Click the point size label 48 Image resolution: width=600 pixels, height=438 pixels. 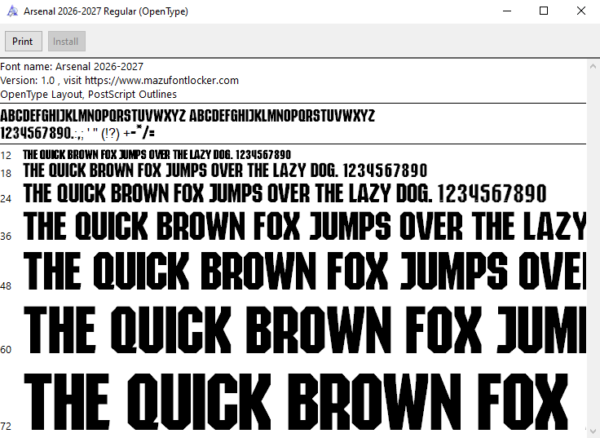[6, 286]
